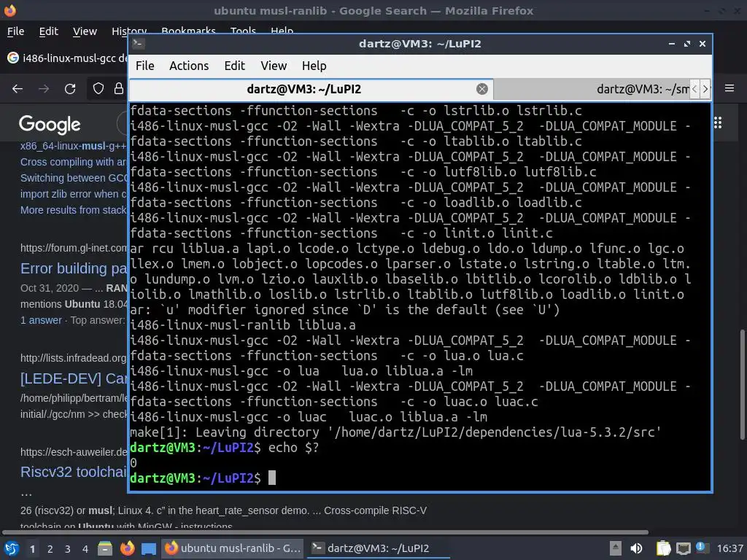Click 'echo $?' command text in terminal
Image resolution: width=747 pixels, height=560 pixels.
coord(293,448)
